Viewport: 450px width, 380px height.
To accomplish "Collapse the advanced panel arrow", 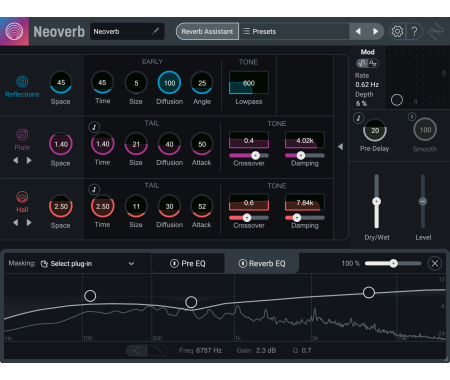I will [x=340, y=147].
